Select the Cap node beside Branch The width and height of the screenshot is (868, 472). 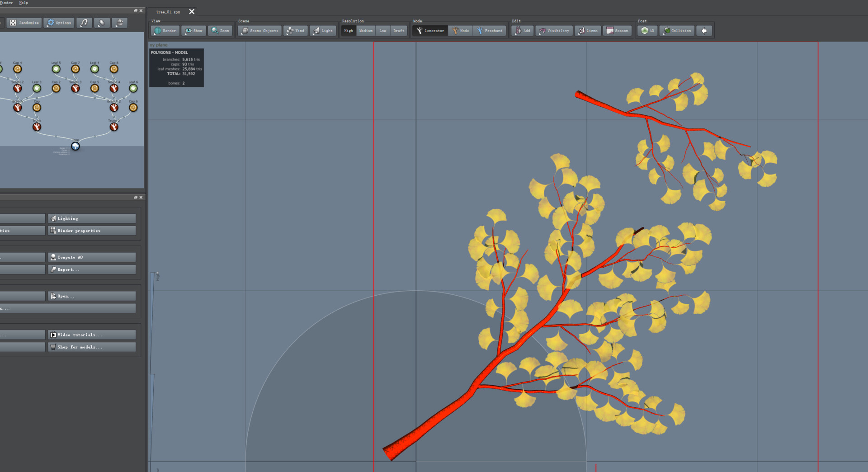pos(37,108)
